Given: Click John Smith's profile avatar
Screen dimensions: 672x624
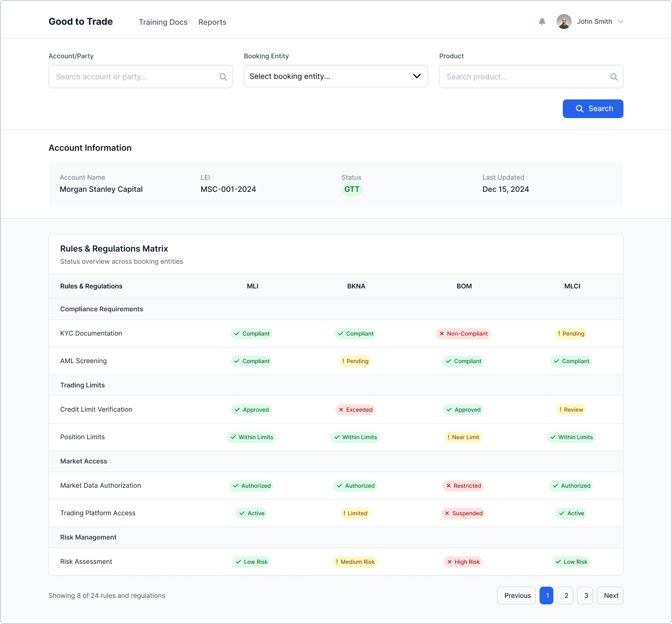Looking at the screenshot, I should point(564,21).
